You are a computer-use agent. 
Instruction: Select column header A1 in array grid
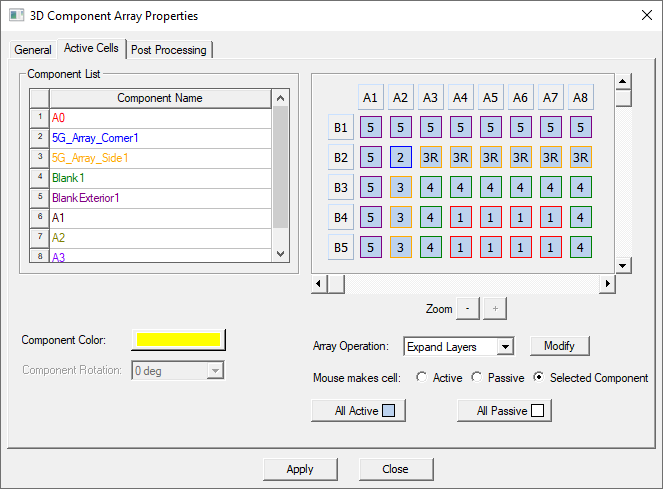point(371,97)
